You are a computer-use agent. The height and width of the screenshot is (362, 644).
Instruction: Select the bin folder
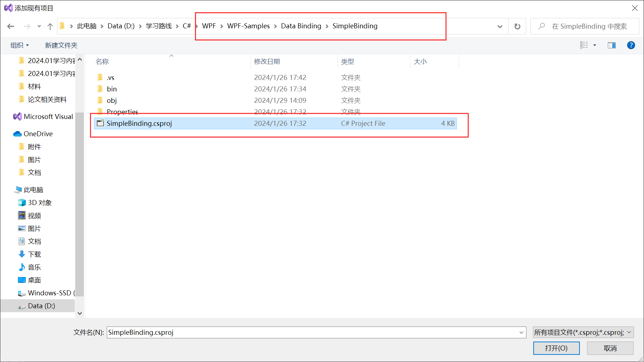[x=275, y=89]
